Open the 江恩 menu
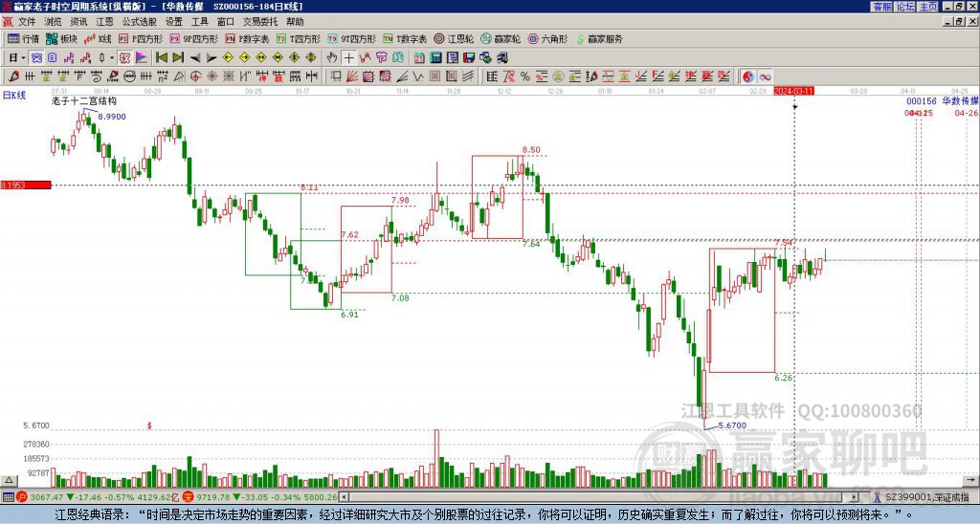 [104, 22]
